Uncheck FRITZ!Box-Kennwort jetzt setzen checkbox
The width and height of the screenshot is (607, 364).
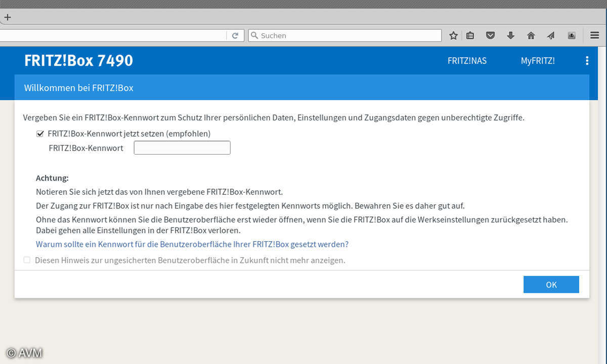[x=40, y=134]
